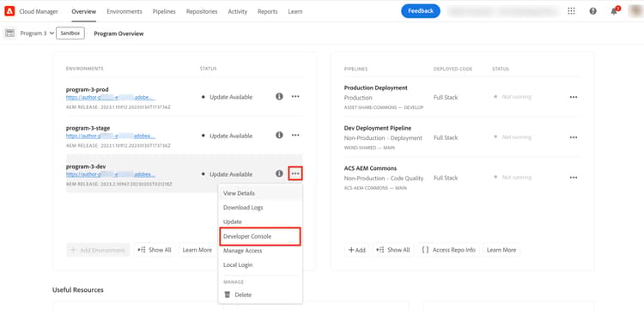Switch to the Pipelines tab

tap(164, 11)
